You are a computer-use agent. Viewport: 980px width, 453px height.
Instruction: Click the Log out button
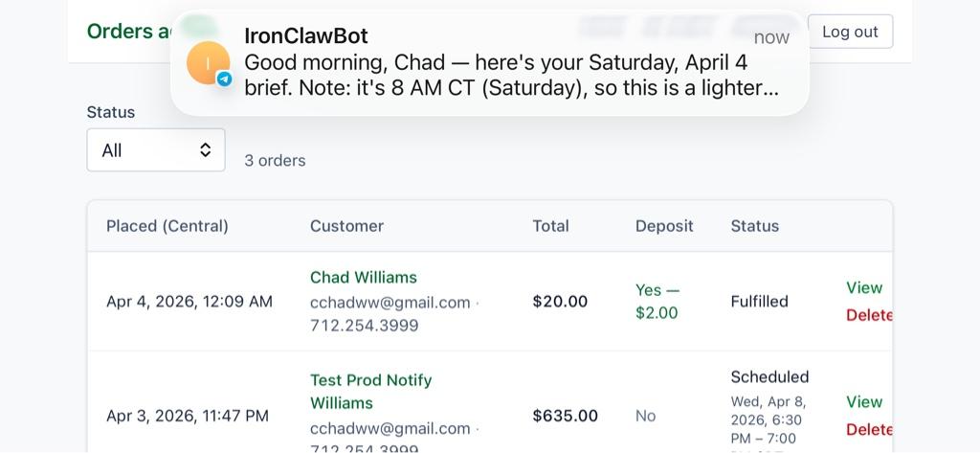(850, 32)
